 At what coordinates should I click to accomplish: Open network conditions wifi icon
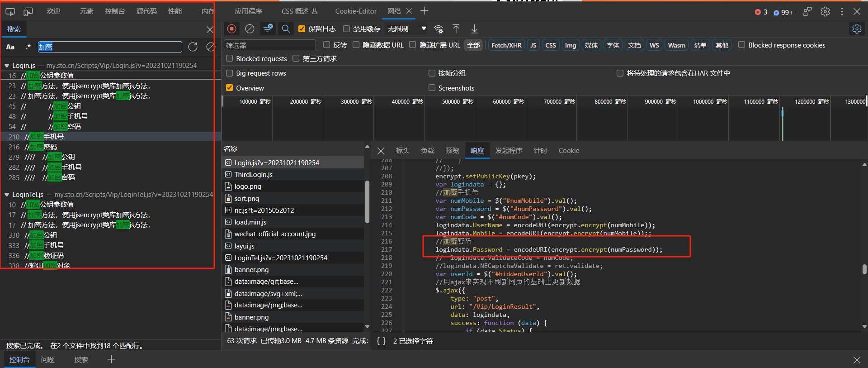click(x=439, y=29)
